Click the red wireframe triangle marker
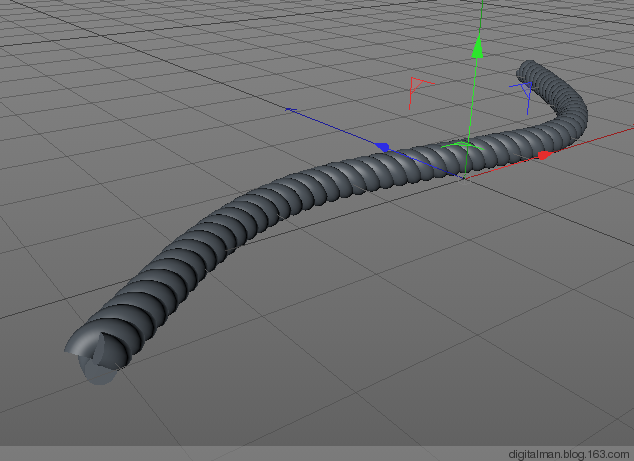The image size is (634, 461). point(420,93)
